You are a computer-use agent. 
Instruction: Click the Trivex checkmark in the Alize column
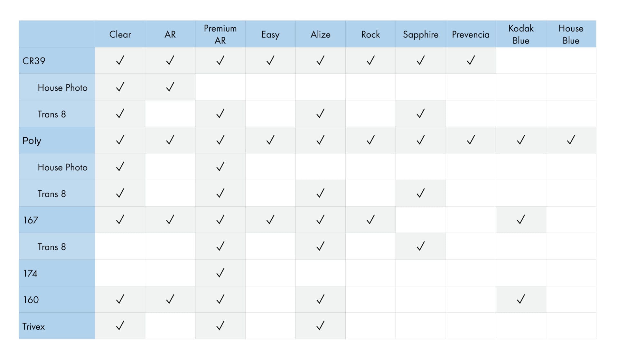(320, 326)
